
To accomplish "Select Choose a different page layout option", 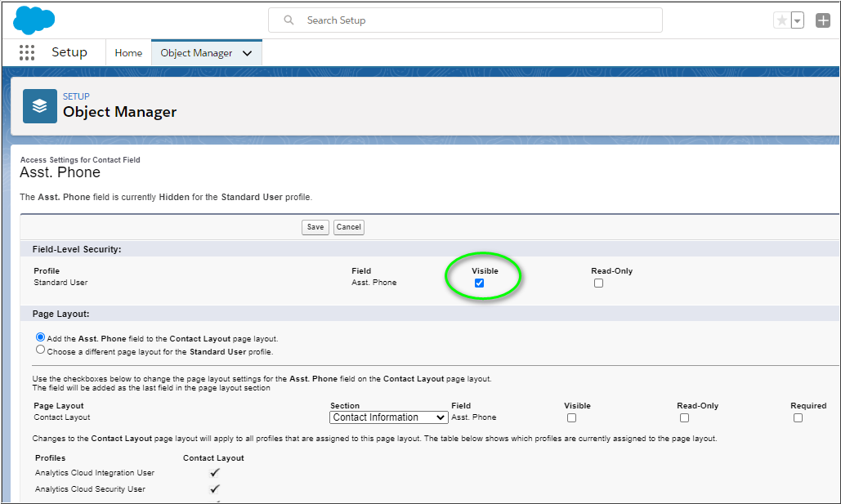I will [x=41, y=350].
